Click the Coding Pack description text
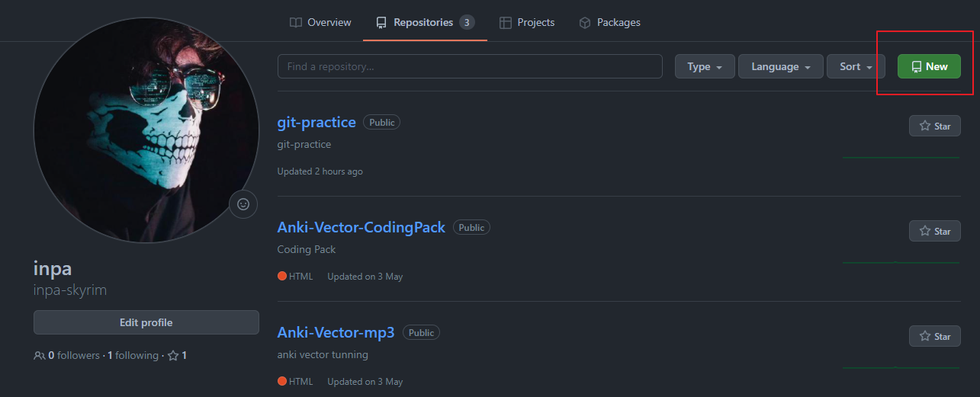 [x=307, y=249]
